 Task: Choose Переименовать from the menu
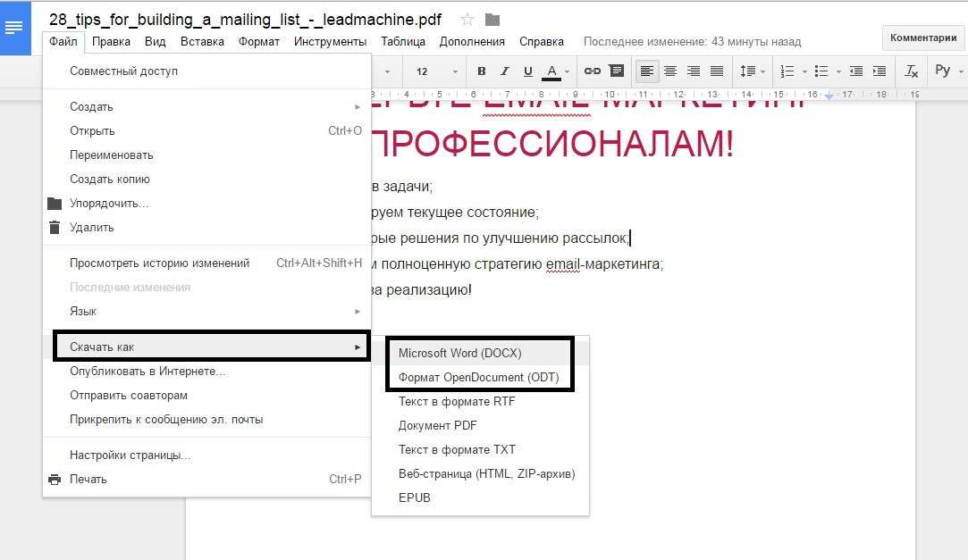point(206,155)
